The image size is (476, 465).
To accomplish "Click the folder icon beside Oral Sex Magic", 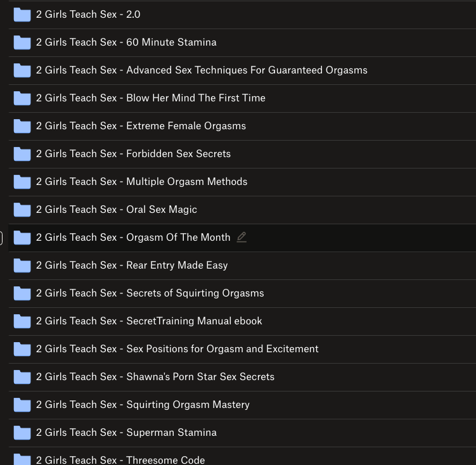I will tap(22, 210).
